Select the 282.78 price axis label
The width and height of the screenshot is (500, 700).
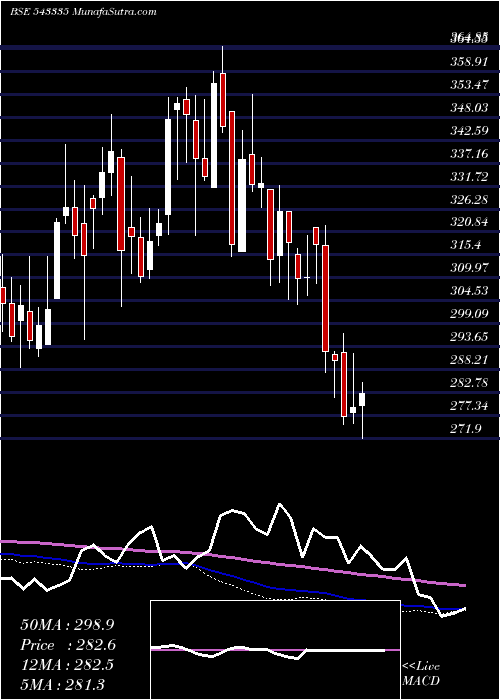coord(469,383)
